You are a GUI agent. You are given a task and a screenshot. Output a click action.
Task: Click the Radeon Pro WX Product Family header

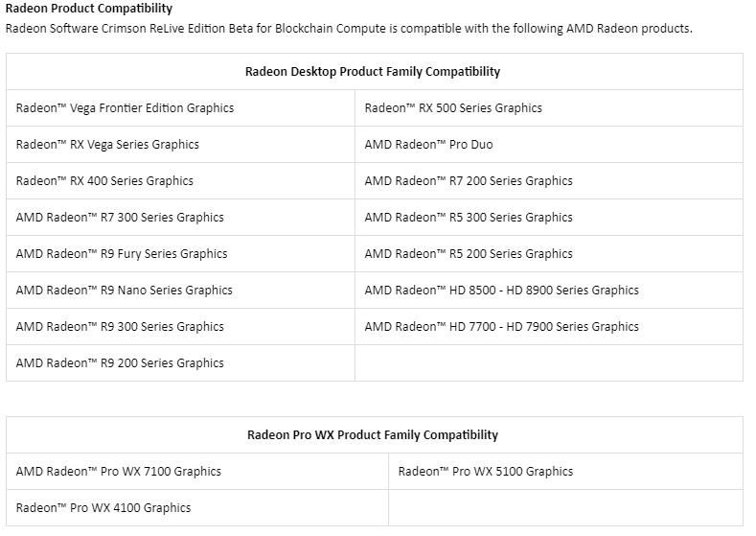tap(373, 435)
